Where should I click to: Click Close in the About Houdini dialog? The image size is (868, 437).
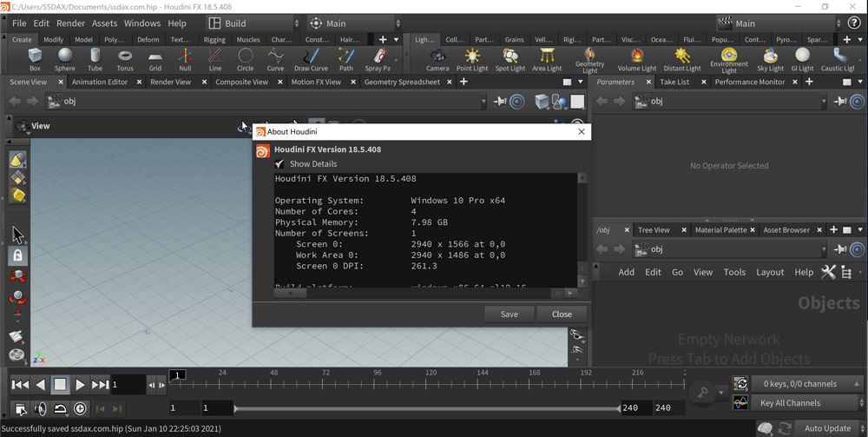[x=562, y=314]
